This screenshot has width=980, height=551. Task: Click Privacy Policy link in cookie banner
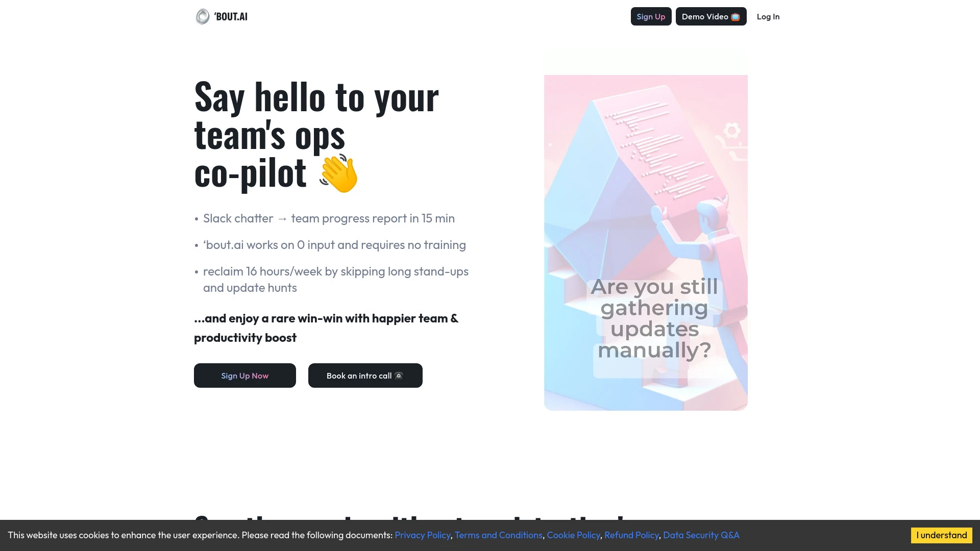(422, 535)
